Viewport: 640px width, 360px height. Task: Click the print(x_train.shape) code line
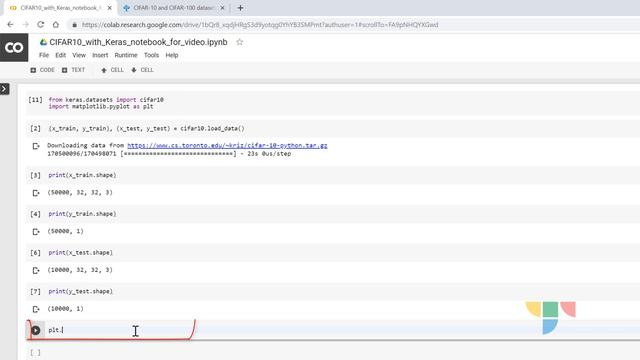pyautogui.click(x=82, y=175)
